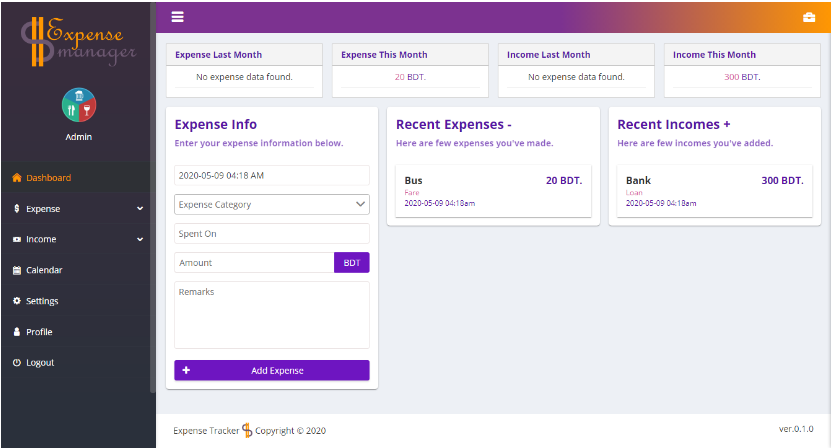
Task: Click the Admin avatar icon
Action: tap(78, 103)
